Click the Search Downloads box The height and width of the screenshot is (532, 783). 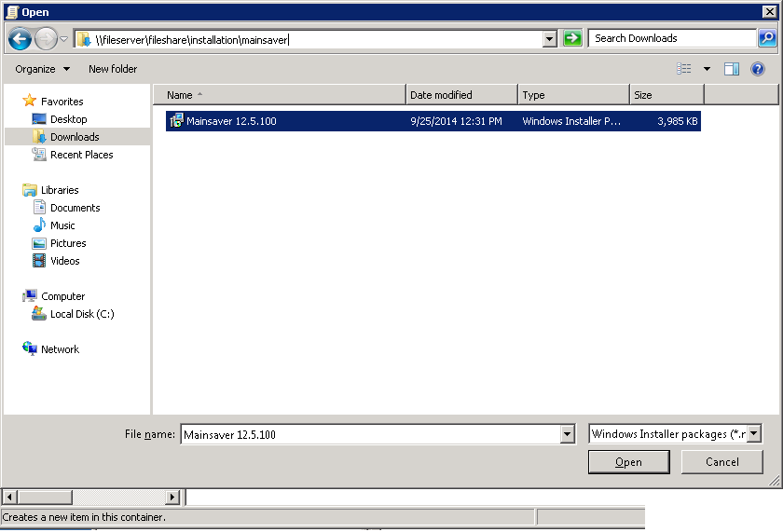(x=672, y=38)
